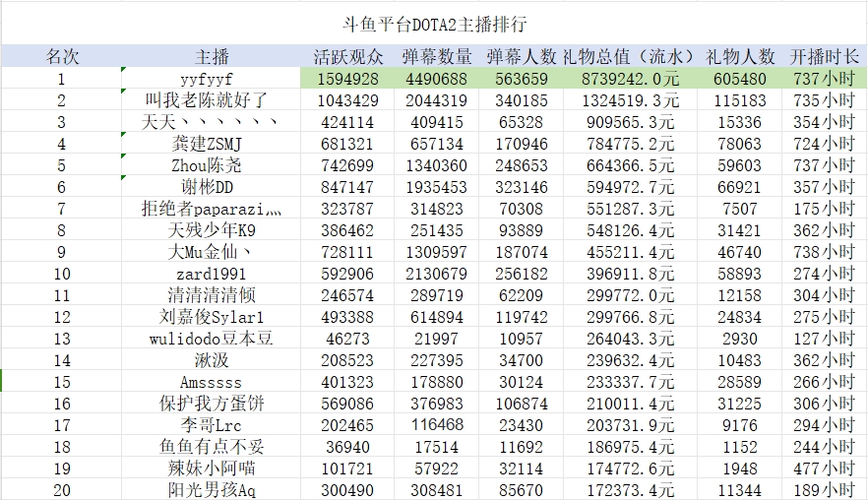This screenshot has width=868, height=500.
Task: Click the 弹幕数量 column header
Action: pyautogui.click(x=437, y=56)
